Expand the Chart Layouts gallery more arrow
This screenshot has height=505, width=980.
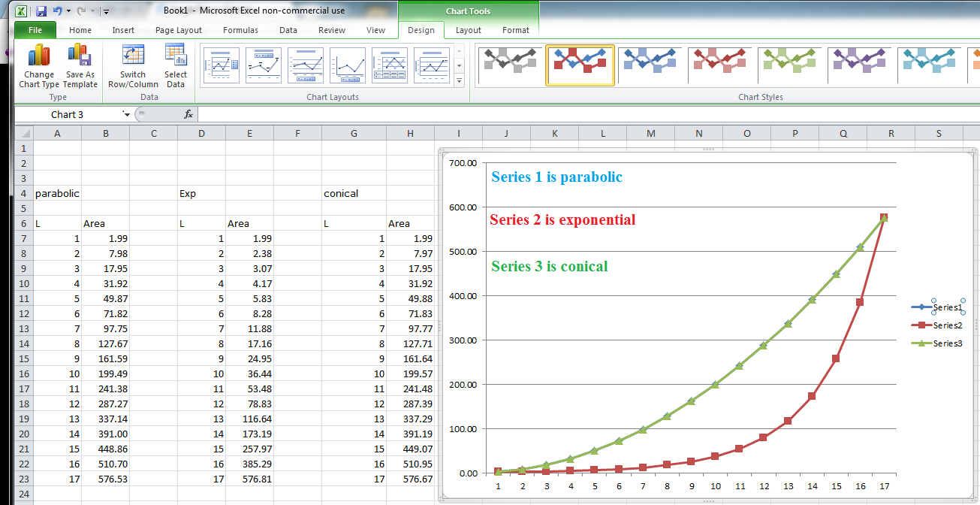[x=459, y=80]
